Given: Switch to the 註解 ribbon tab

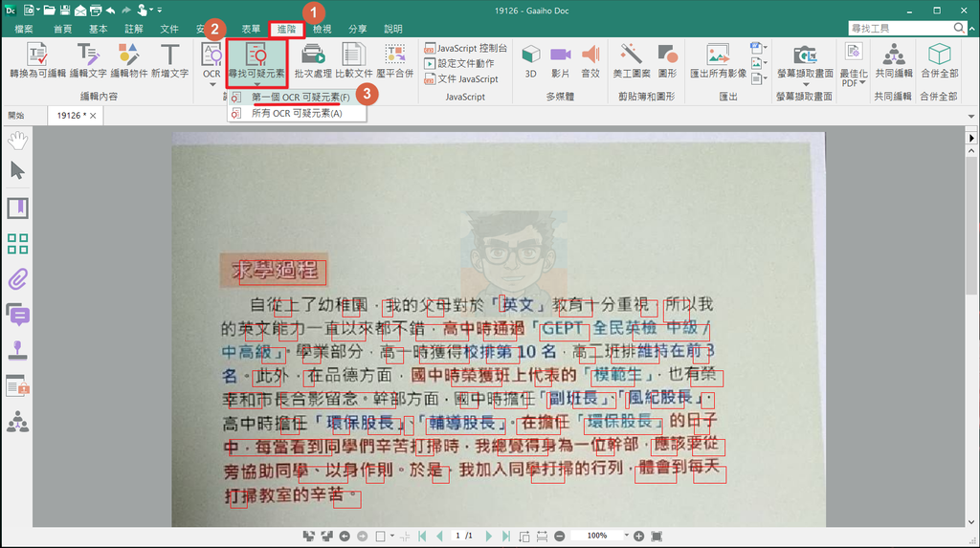Looking at the screenshot, I should click(134, 29).
